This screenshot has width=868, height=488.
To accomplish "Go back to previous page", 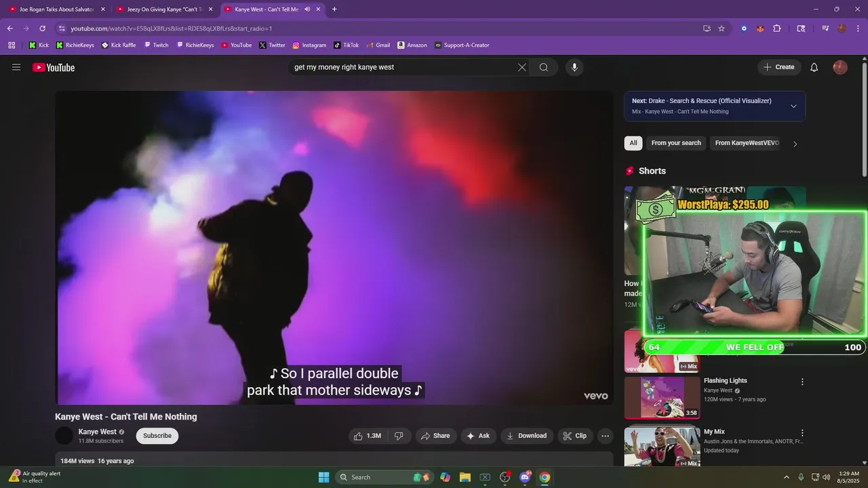I will click(x=10, y=28).
